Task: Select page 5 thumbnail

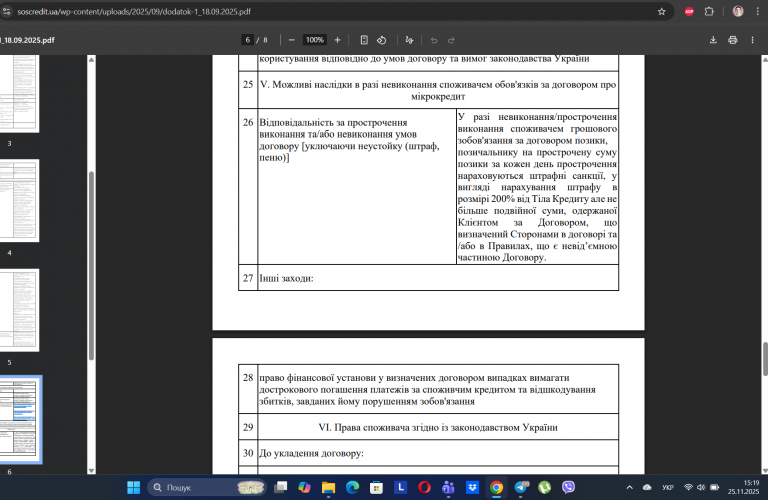Action: (x=19, y=310)
